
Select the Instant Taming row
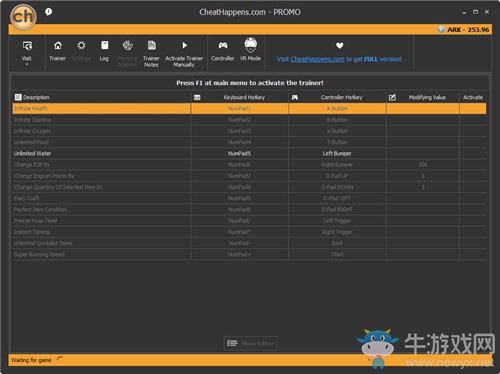(249, 232)
